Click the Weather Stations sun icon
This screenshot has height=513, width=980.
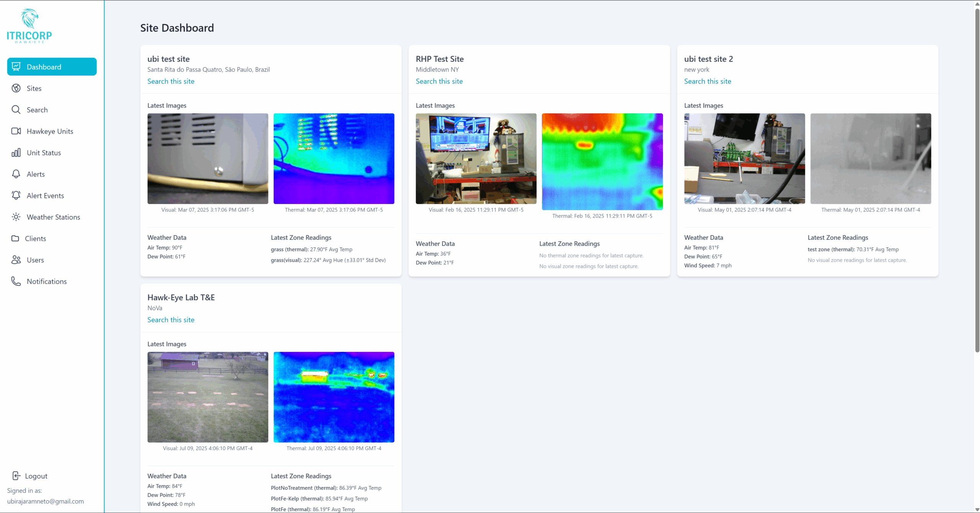tap(16, 217)
